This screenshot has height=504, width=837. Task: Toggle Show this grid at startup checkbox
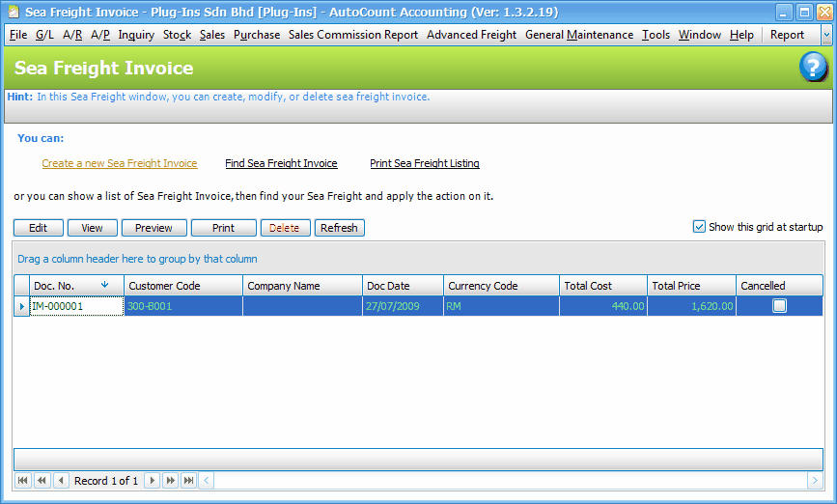point(699,227)
